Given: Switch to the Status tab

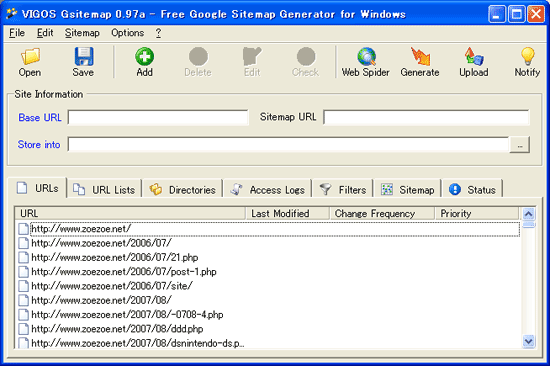Looking at the screenshot, I should [x=472, y=190].
